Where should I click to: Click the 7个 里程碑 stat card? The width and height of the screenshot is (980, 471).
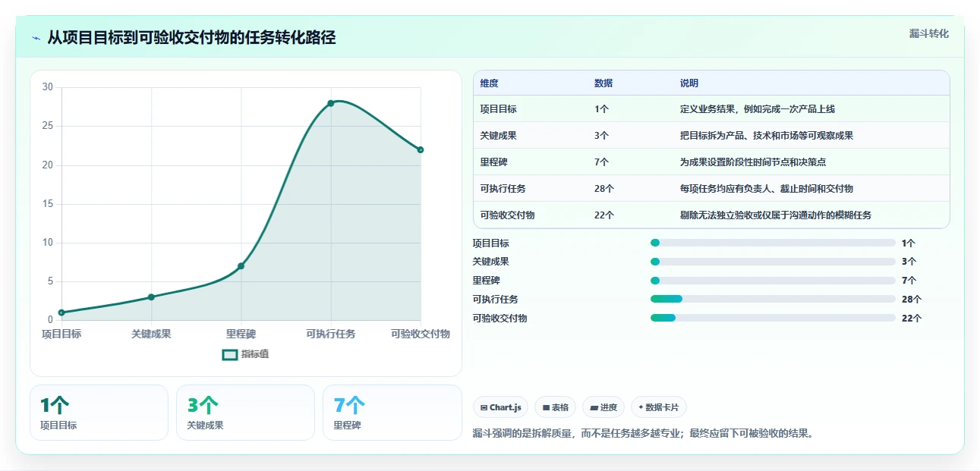click(392, 413)
